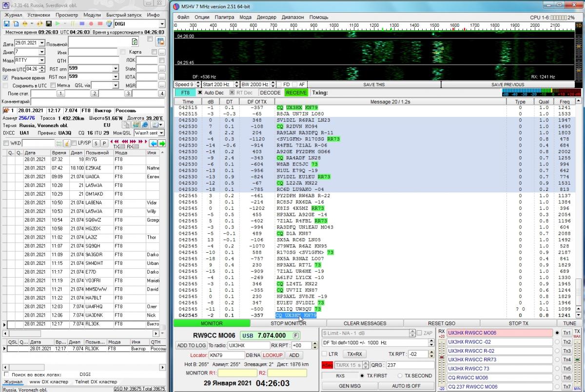Click the callsign refresh icon beside Позывной field

135,42
